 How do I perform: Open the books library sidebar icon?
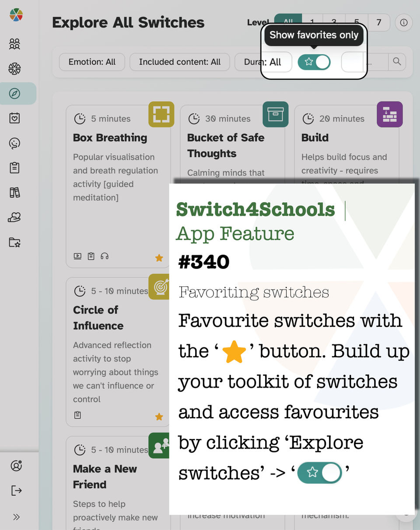pyautogui.click(x=15, y=192)
